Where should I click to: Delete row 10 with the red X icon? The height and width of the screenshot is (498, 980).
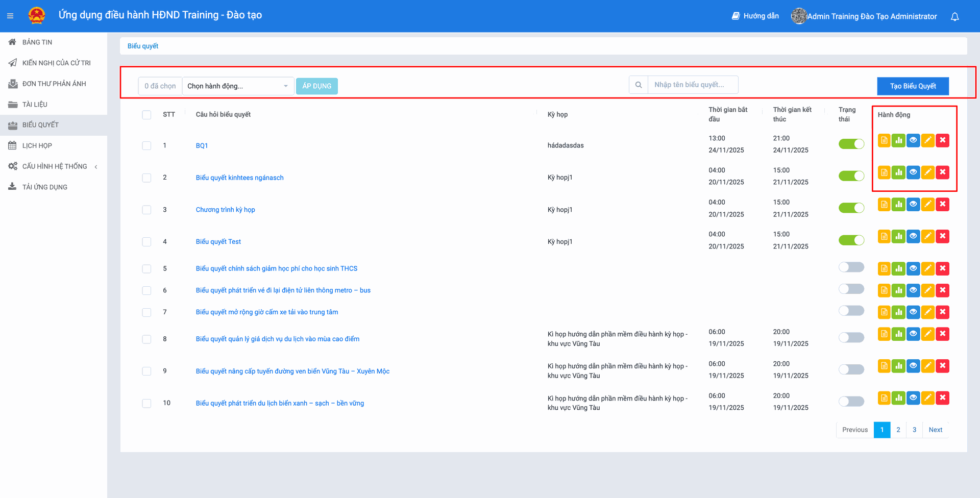click(x=942, y=398)
